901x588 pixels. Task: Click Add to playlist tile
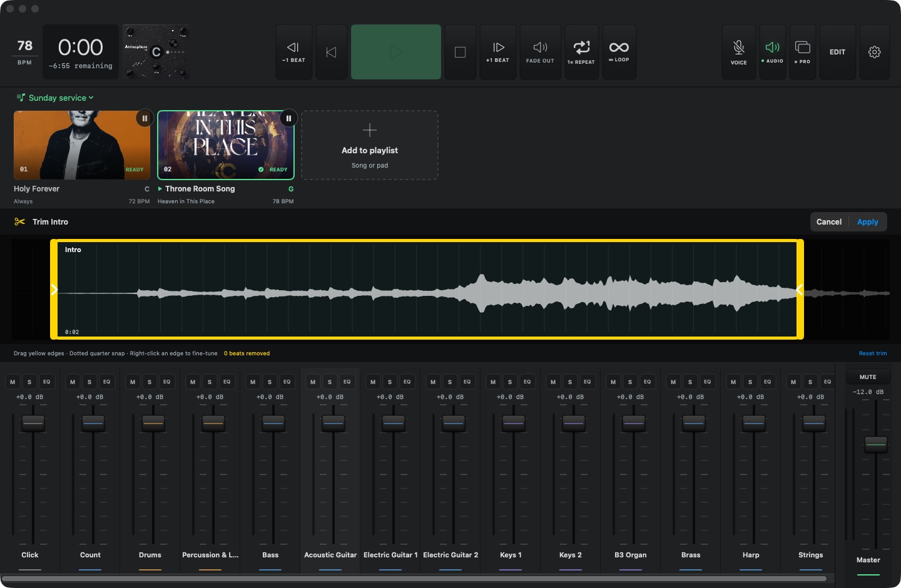(x=370, y=145)
